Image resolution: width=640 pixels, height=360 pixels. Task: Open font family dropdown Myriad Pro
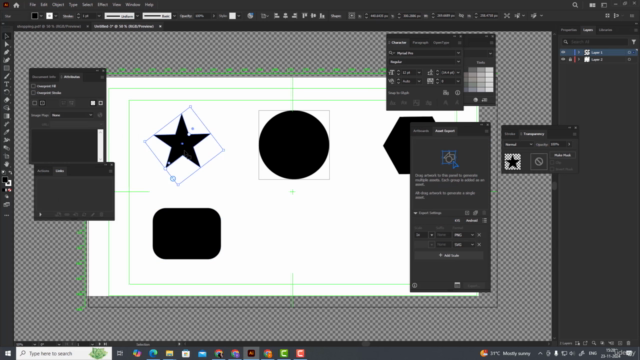458,53
